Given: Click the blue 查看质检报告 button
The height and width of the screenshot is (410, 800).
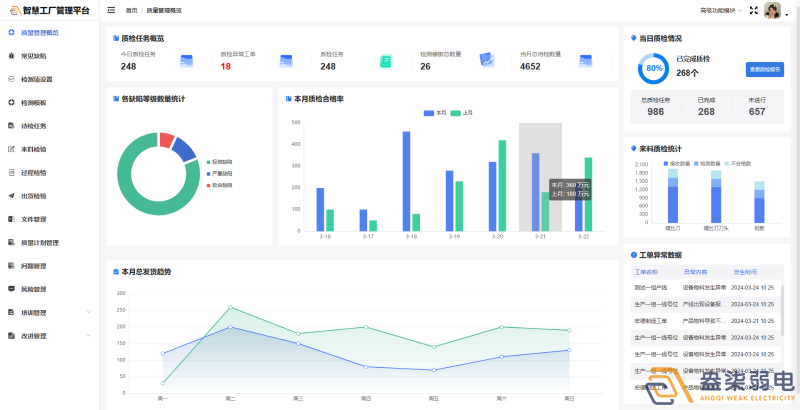Looking at the screenshot, I should pyautogui.click(x=765, y=70).
